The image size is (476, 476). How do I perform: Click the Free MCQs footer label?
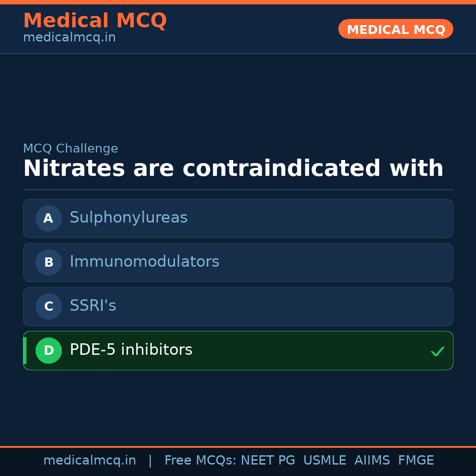click(201, 461)
